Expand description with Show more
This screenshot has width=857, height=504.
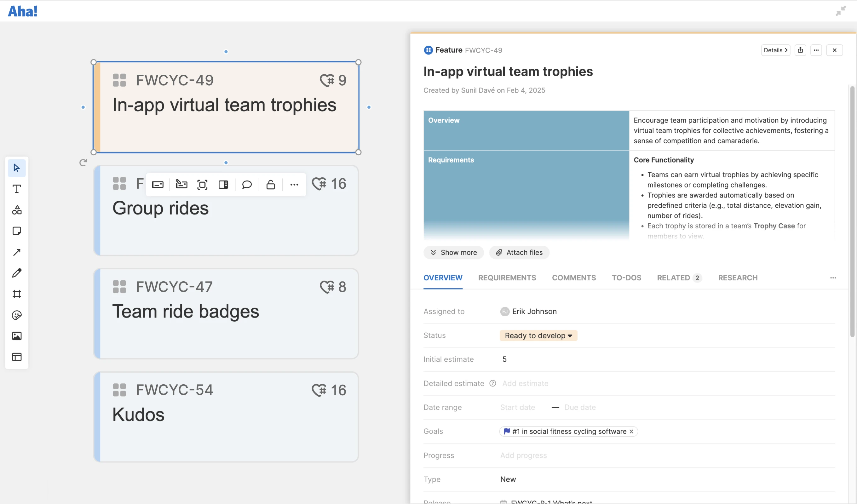pos(453,252)
